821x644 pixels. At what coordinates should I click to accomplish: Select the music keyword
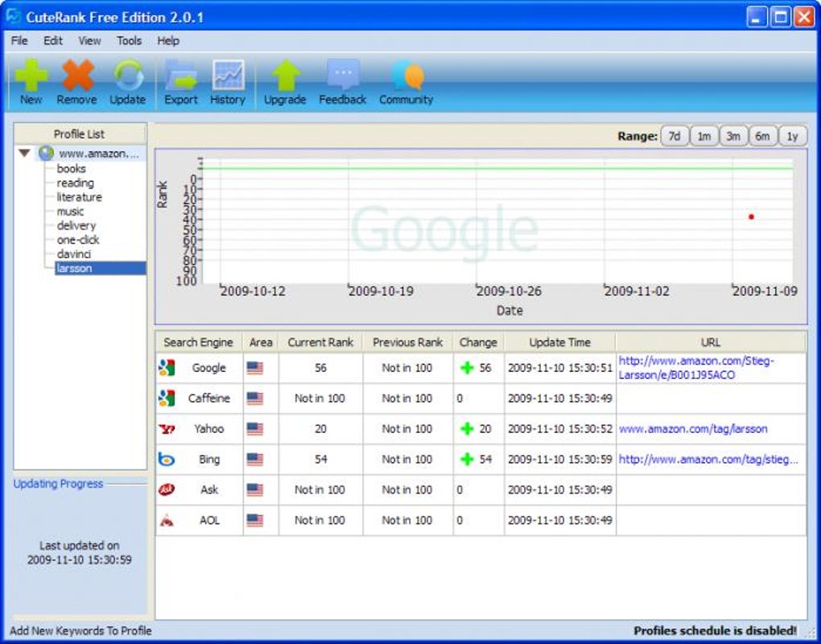pos(70,212)
